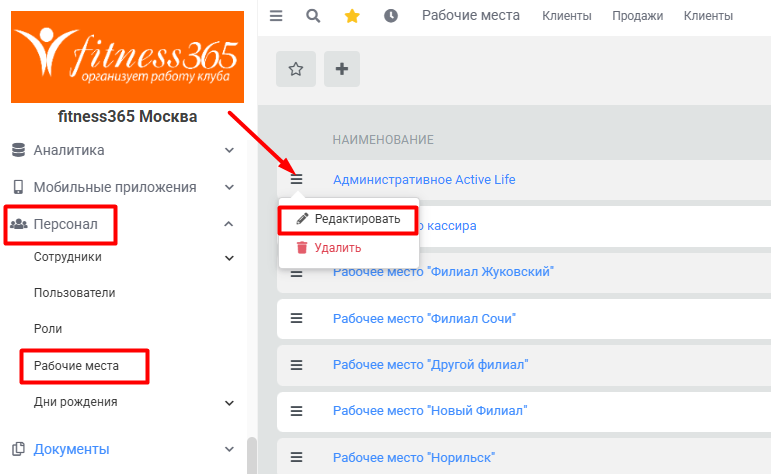Open row menu for Административное Active Life

tap(297, 179)
